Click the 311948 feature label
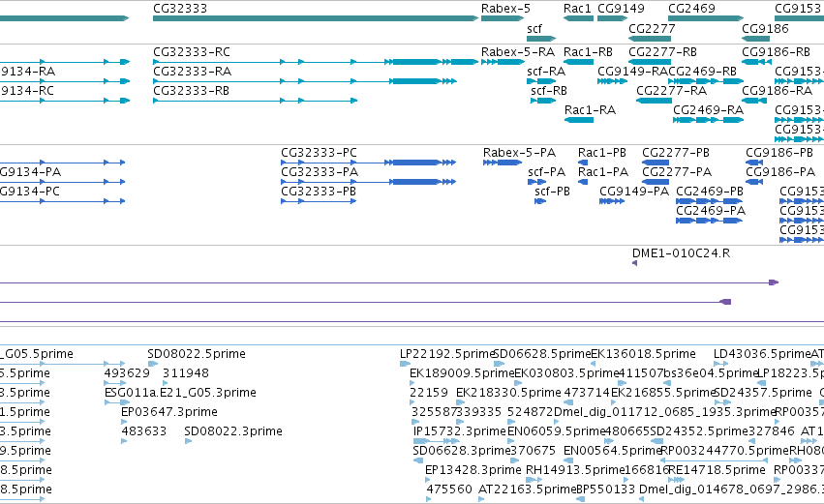This screenshot has width=824, height=504. coord(185,373)
